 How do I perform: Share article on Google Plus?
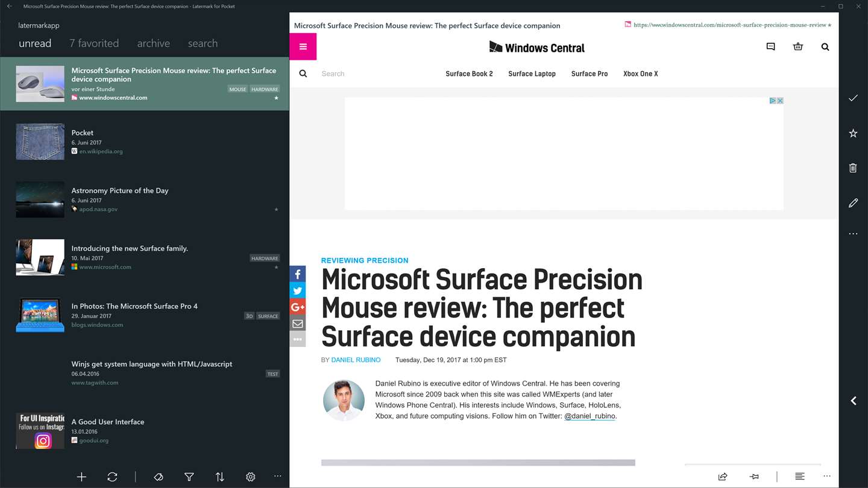297,307
